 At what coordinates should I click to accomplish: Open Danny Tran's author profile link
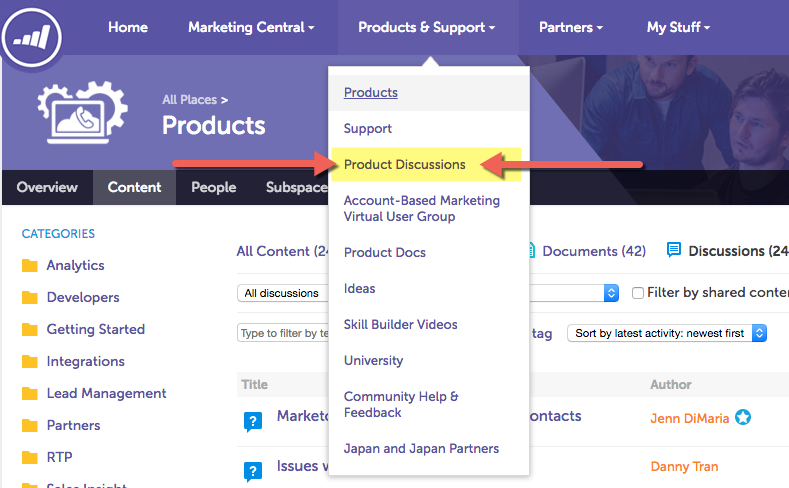[684, 466]
